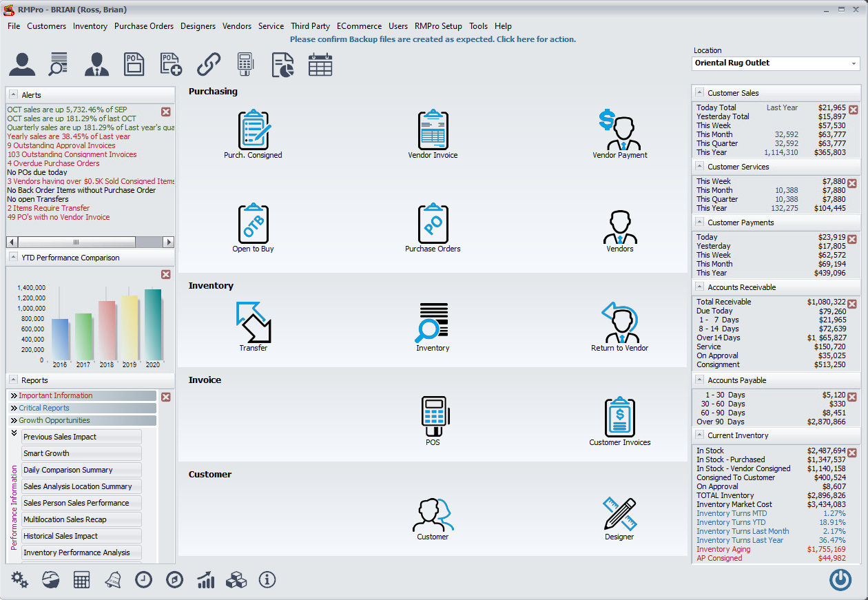Open the Open to Buy icon
Screen dimensions: 868x600
click(x=254, y=223)
